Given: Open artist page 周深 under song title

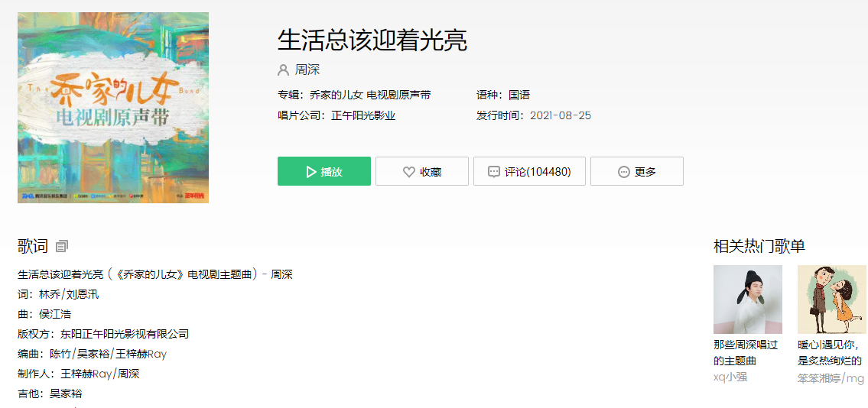Looking at the screenshot, I should coord(307,70).
